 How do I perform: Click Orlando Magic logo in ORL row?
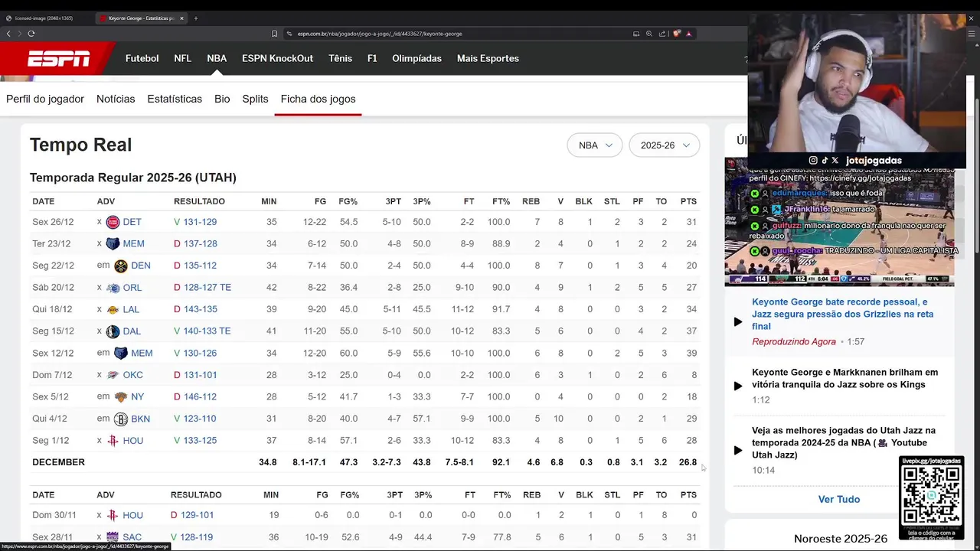point(113,288)
